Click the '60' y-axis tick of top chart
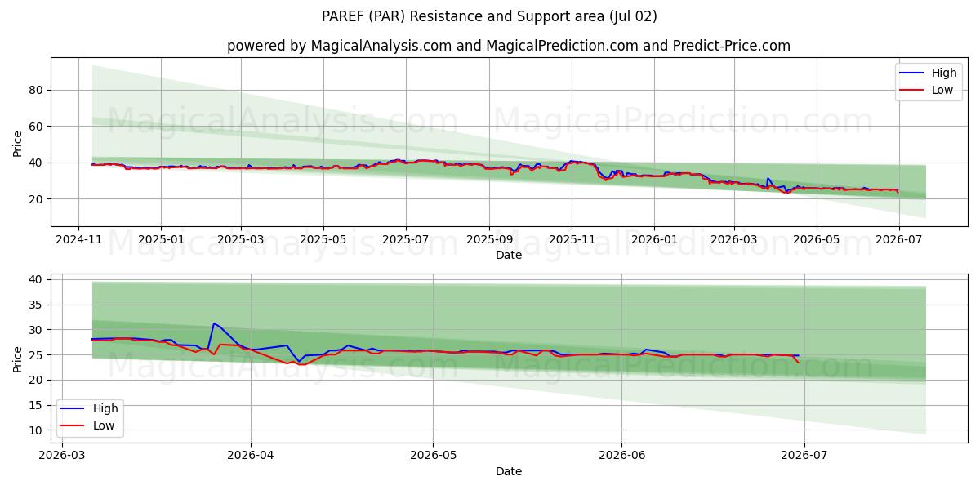The image size is (980, 490). (38, 126)
